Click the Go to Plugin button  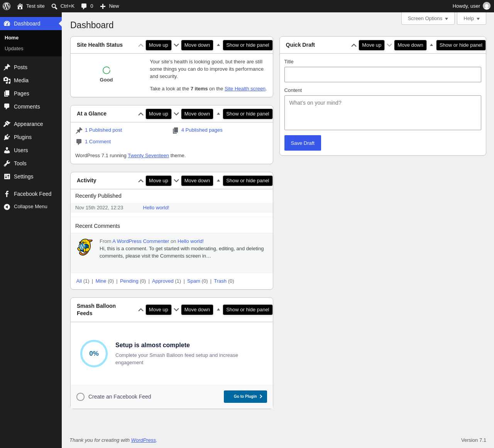pyautogui.click(x=245, y=397)
